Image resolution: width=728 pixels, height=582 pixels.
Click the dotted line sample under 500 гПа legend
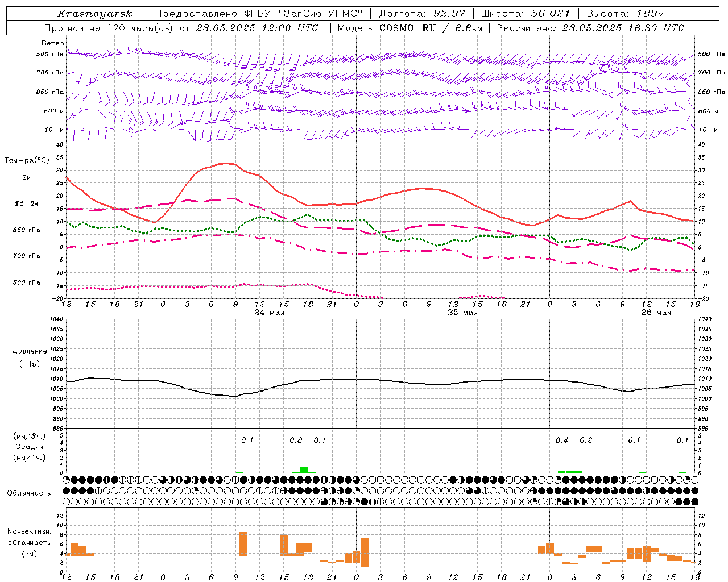(x=25, y=289)
